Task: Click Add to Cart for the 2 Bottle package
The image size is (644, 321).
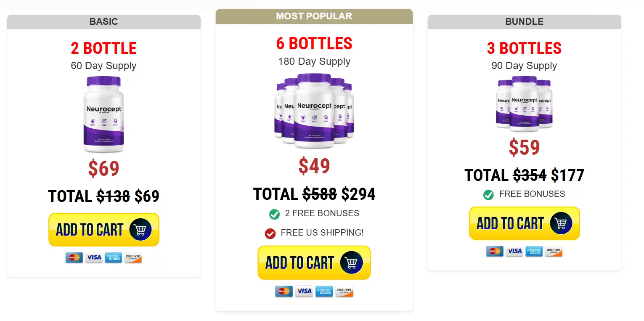Action: click(103, 229)
